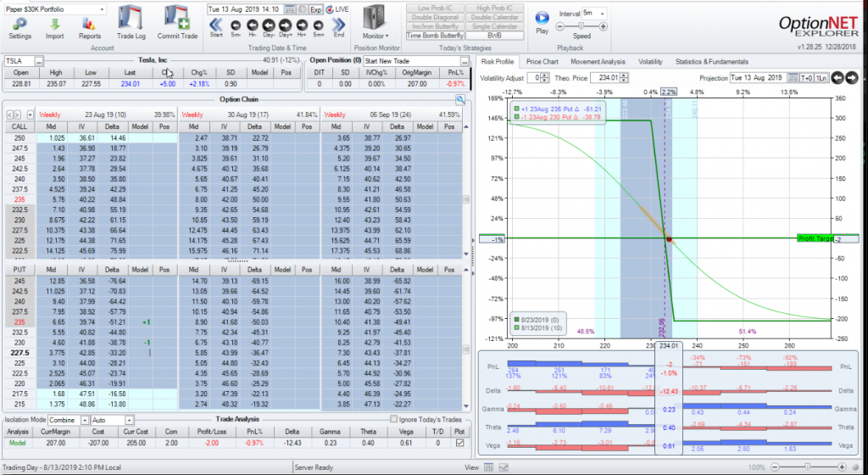This screenshot has height=475, width=868.
Task: Uncheck the Plot checkbox for Model row
Action: pyautogui.click(x=459, y=443)
